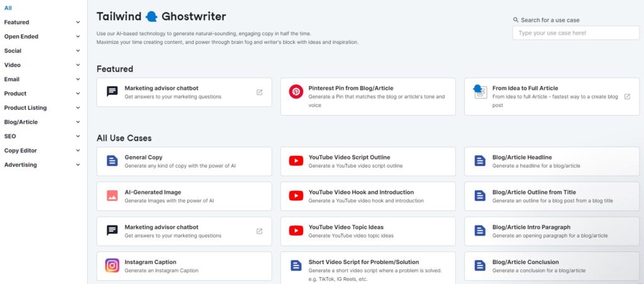Open the General Copy use case
Image resolution: width=644 pixels, height=284 pixels.
pos(184,161)
